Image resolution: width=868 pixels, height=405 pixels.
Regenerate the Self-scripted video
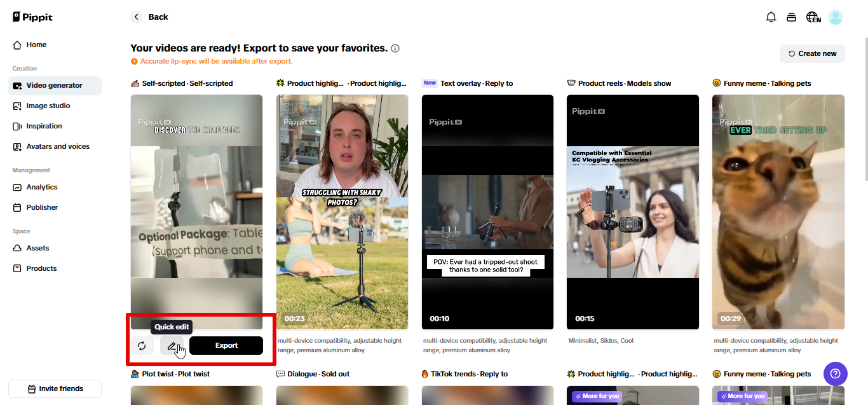[x=142, y=346]
